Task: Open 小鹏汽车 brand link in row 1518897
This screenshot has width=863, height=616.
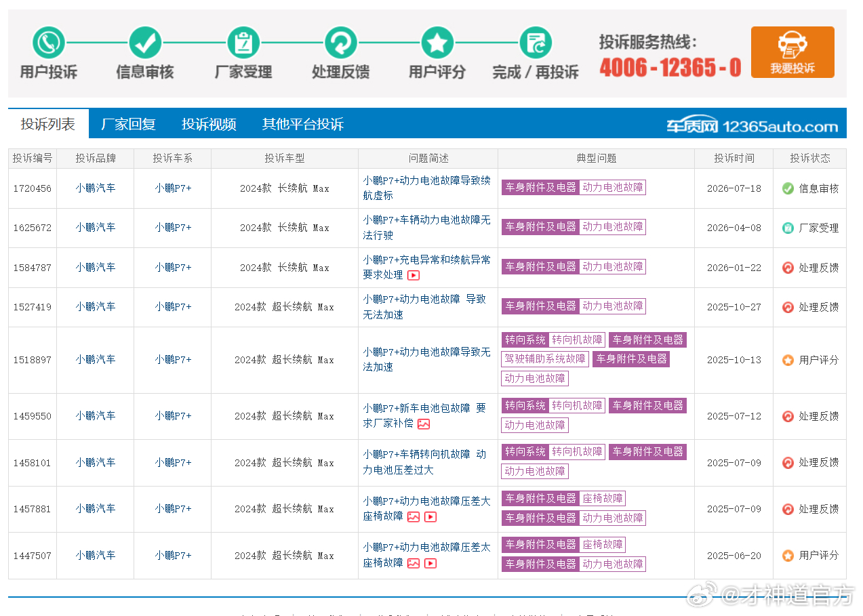Action: click(x=96, y=360)
